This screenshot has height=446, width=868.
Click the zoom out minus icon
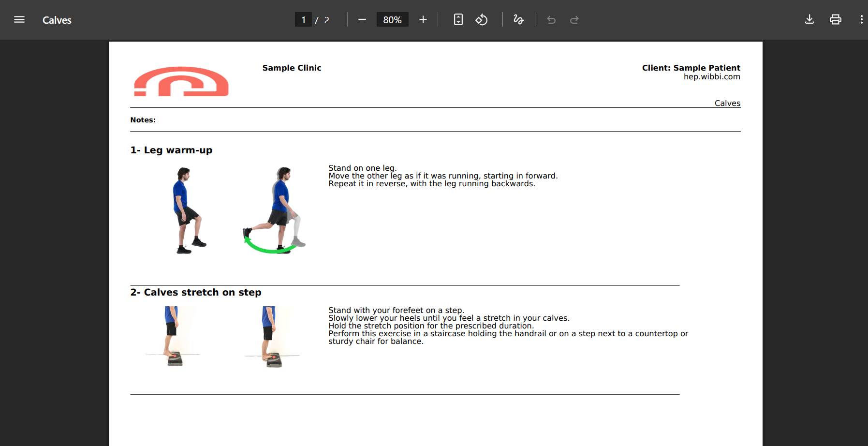coord(362,20)
